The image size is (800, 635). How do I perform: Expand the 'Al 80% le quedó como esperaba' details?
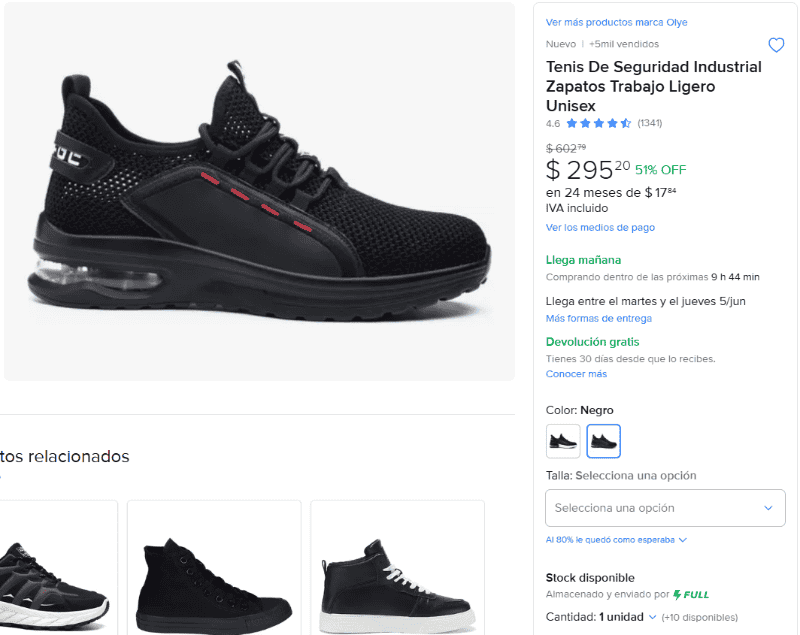616,540
